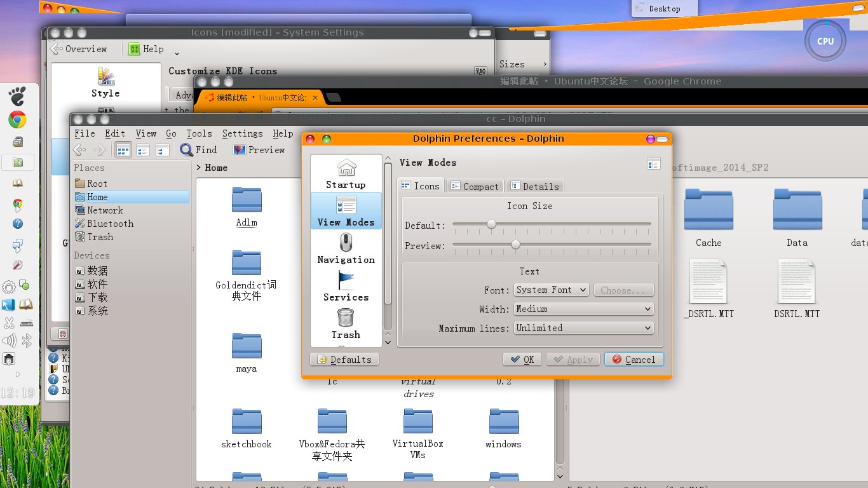This screenshot has height=488, width=868.
Task: Click the breadcrumb arrow before Home
Action: click(x=199, y=168)
